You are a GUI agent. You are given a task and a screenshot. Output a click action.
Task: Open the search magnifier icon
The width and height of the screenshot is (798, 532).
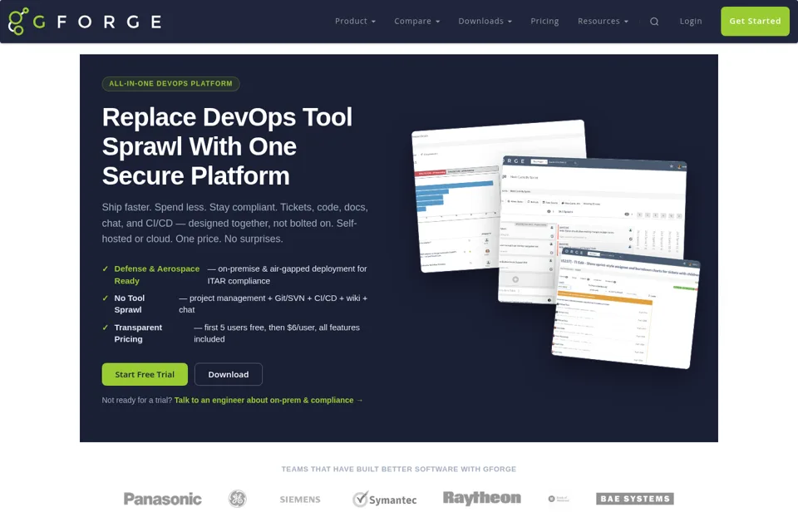tap(654, 22)
